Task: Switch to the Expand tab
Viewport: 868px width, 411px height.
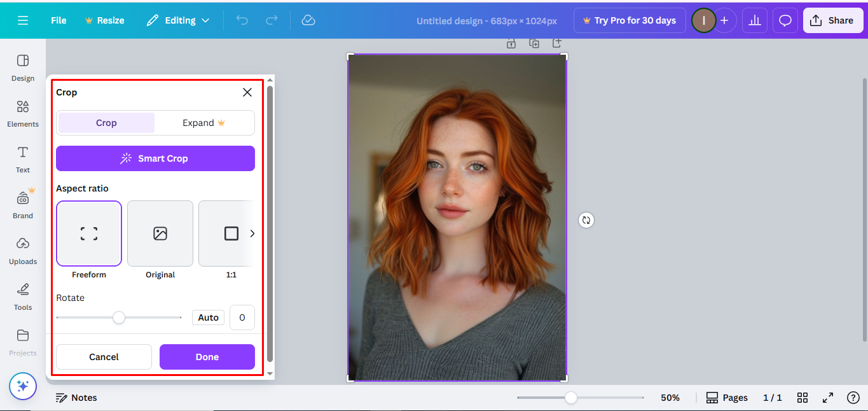Action: coord(199,122)
